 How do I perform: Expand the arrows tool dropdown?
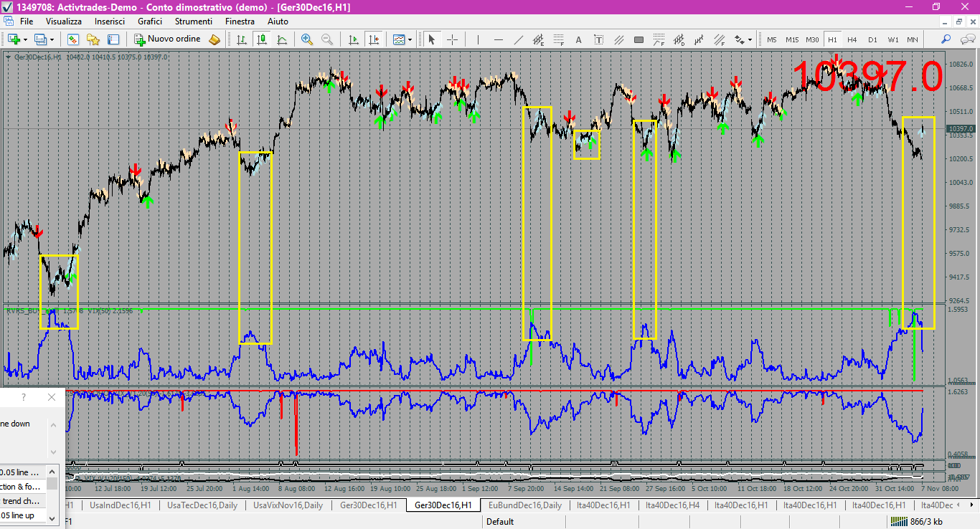tap(750, 39)
